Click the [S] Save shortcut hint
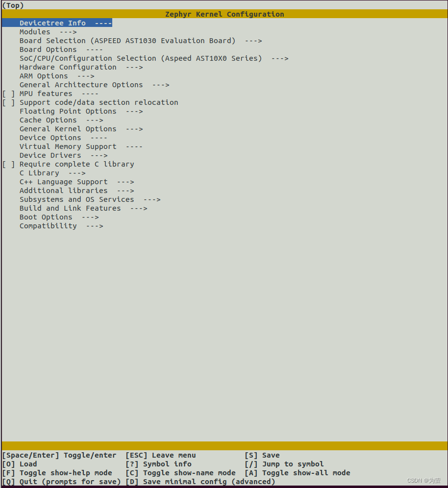 tap(262, 455)
